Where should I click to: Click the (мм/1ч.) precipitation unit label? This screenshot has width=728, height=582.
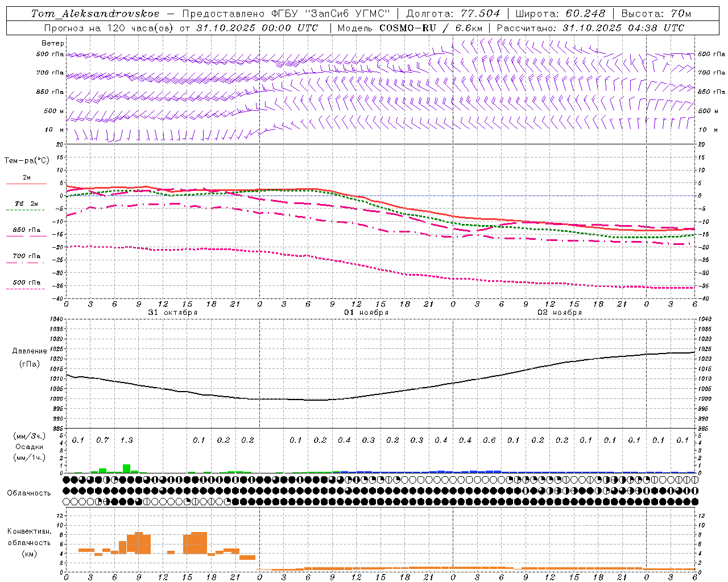(29, 458)
